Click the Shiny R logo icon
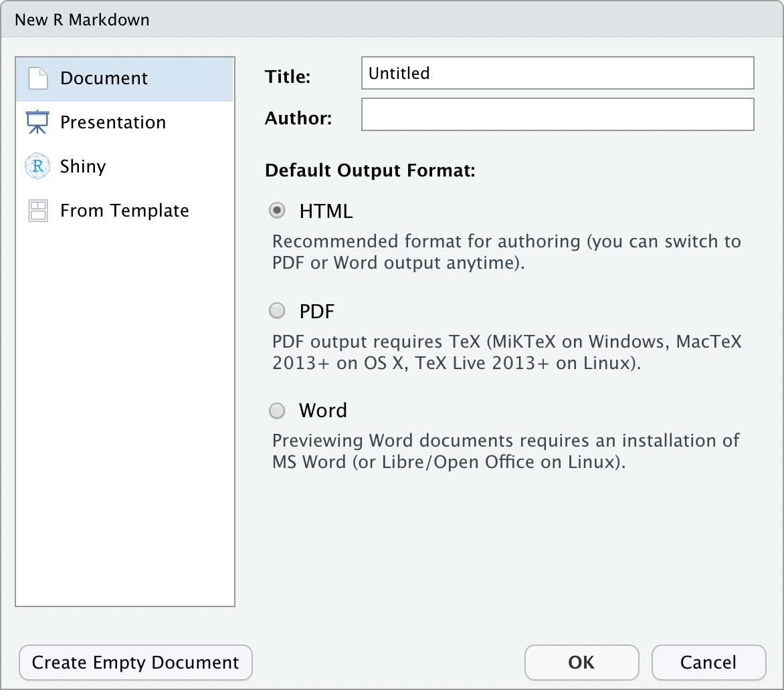The width and height of the screenshot is (784, 690). click(x=38, y=166)
